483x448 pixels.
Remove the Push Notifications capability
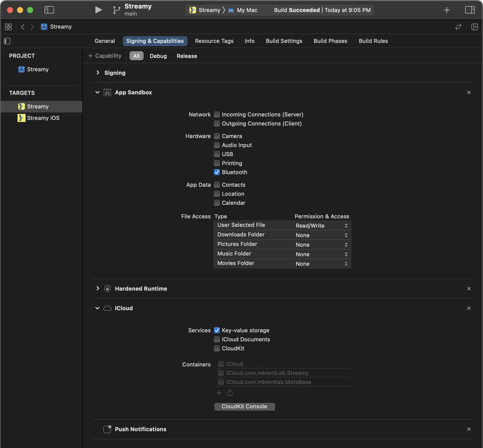(x=469, y=429)
